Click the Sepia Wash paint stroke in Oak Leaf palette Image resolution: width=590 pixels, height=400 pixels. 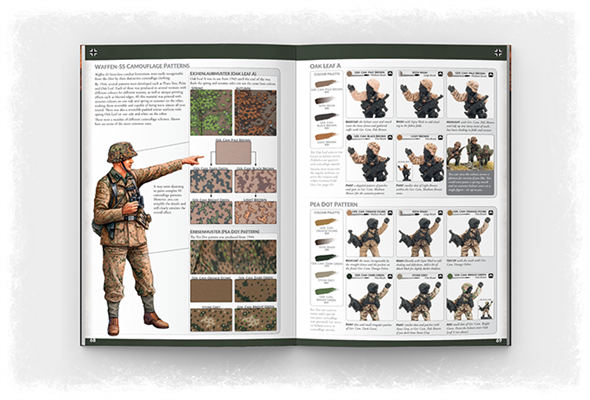coord(325,100)
